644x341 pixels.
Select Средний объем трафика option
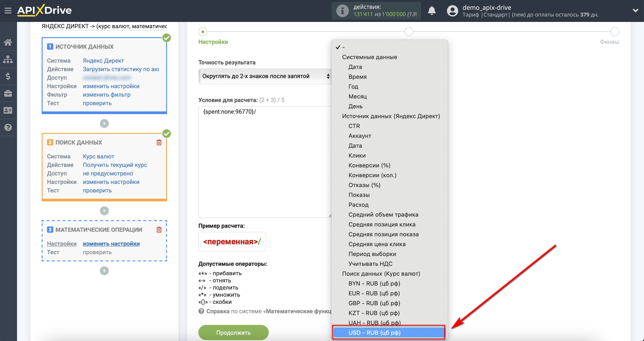(389, 215)
